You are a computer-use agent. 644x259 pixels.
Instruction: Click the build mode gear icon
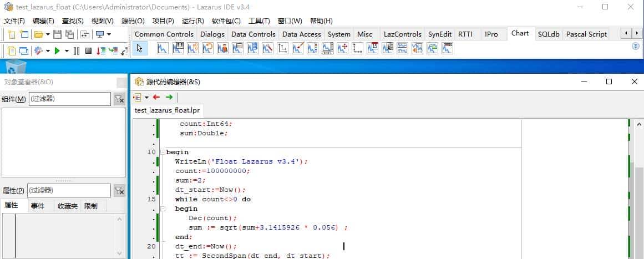click(39, 51)
